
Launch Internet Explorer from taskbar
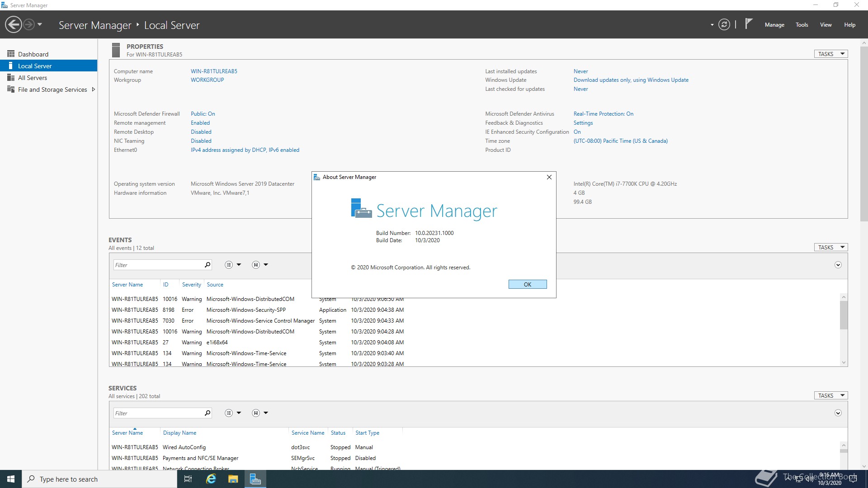(211, 479)
